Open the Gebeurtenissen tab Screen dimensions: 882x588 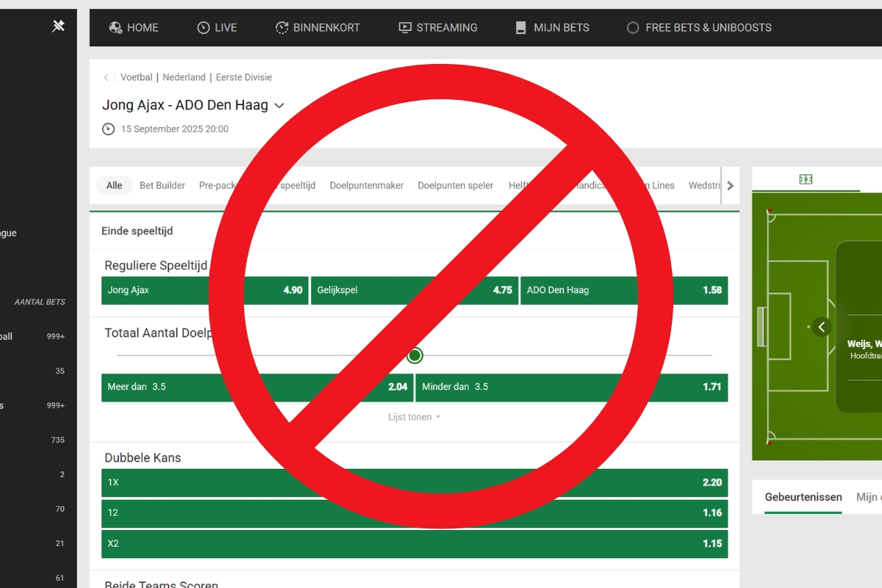pyautogui.click(x=803, y=498)
